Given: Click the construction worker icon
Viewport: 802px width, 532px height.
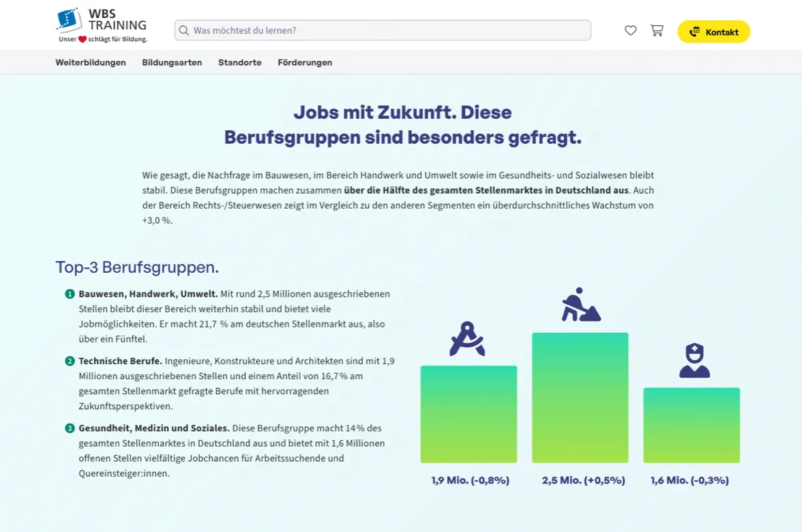Looking at the screenshot, I should (580, 305).
